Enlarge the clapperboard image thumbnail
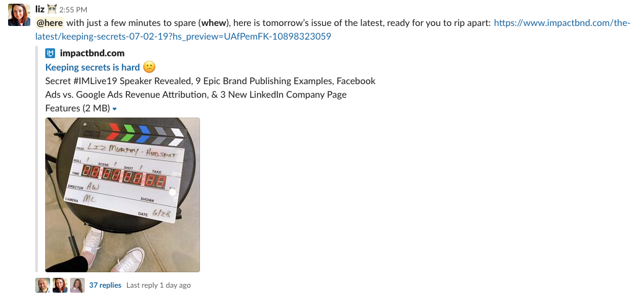This screenshot has width=644, height=297. pos(123,195)
